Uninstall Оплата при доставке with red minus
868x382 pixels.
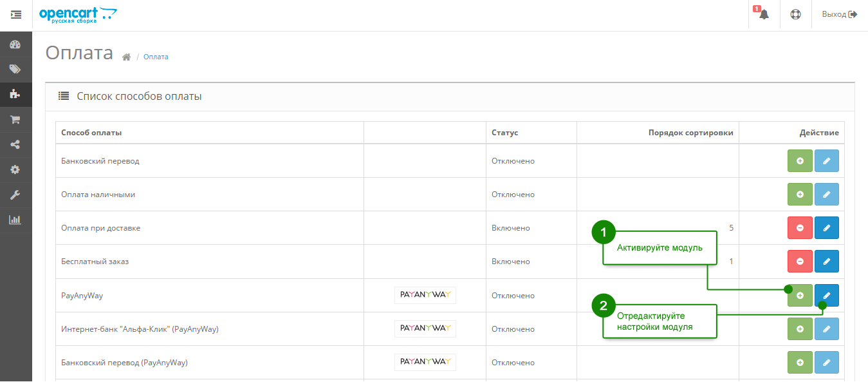click(x=800, y=228)
